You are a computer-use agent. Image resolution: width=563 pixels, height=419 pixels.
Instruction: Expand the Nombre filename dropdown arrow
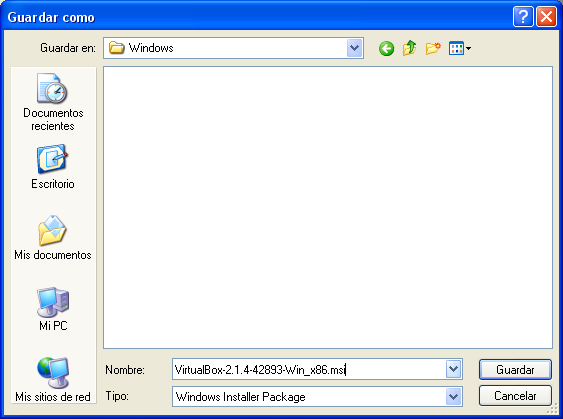click(x=453, y=369)
